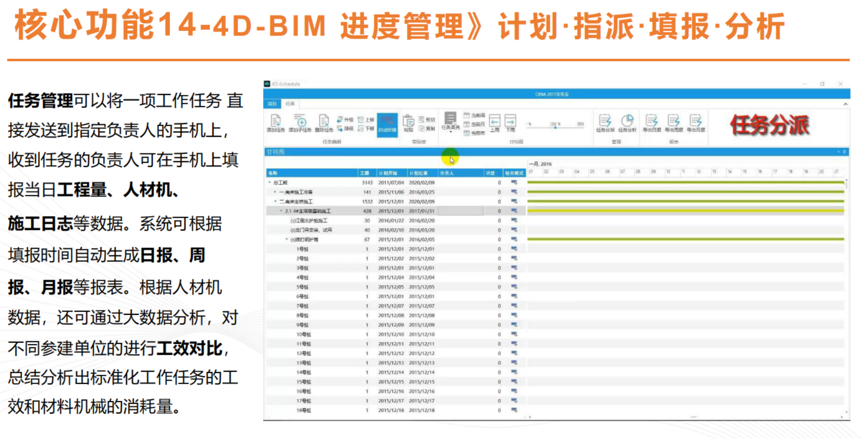868x439 pixels.
Task: Collapse the 二.南岸主桥施工 tree node
Action: point(275,201)
